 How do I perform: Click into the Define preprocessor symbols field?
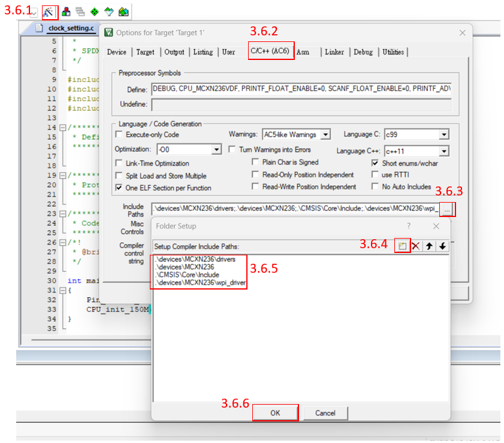click(x=301, y=89)
